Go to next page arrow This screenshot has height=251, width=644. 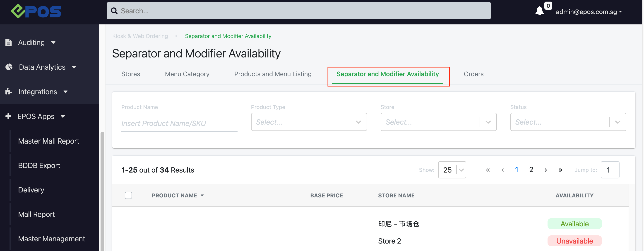[x=545, y=170]
